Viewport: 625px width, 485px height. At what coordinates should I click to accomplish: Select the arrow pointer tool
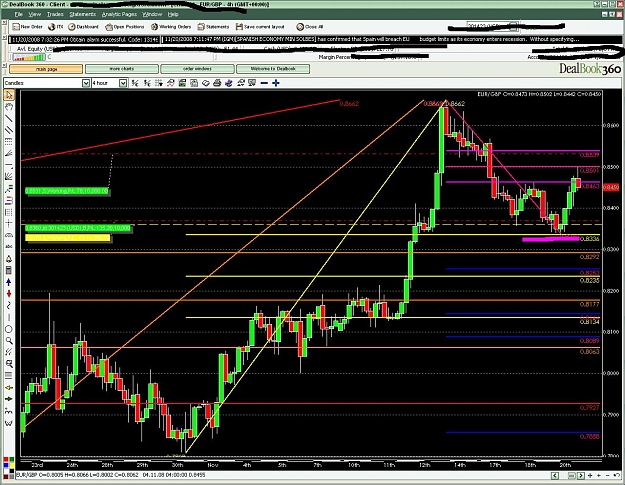click(x=9, y=95)
